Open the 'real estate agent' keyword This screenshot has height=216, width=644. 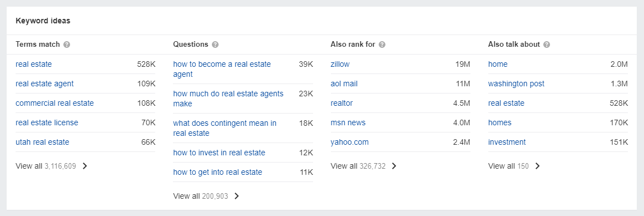(x=44, y=84)
